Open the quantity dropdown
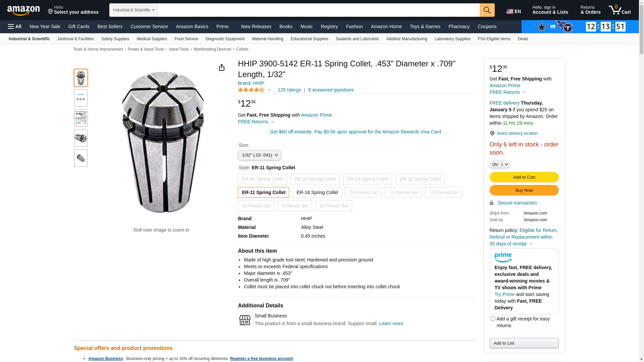The image size is (644, 362). (x=500, y=164)
